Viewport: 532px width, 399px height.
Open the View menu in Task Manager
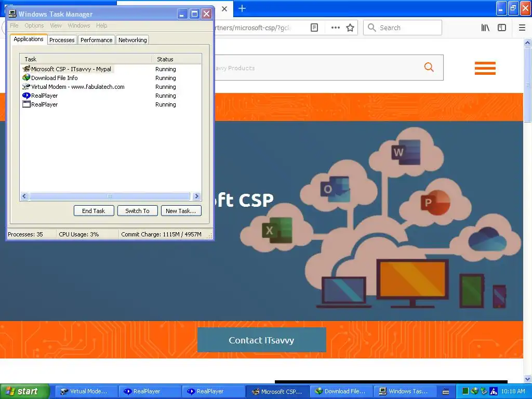click(x=56, y=25)
